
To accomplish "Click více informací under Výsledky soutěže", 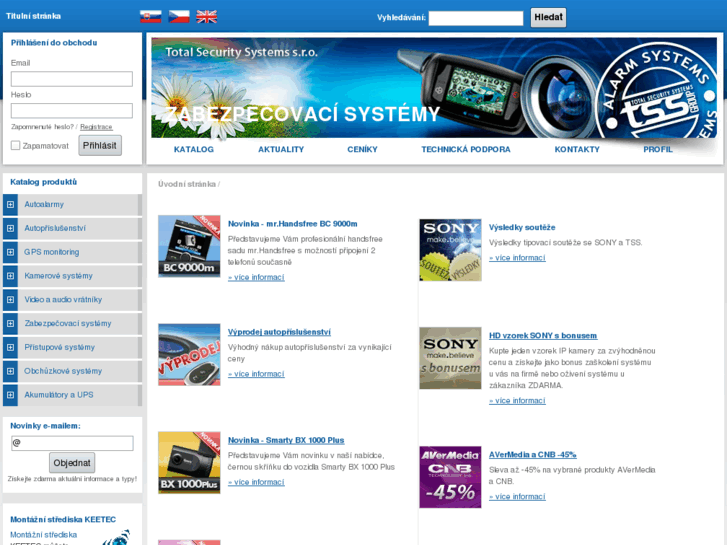I will click(517, 258).
